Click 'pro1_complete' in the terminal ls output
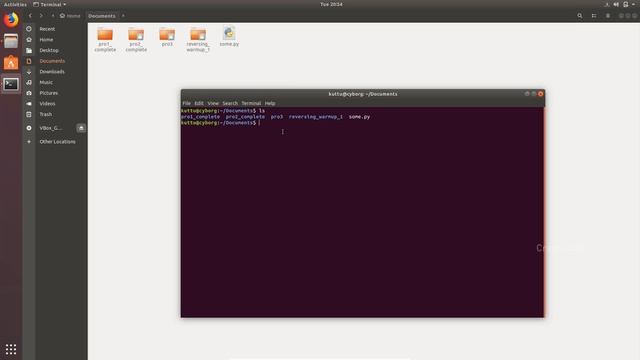 pos(200,117)
